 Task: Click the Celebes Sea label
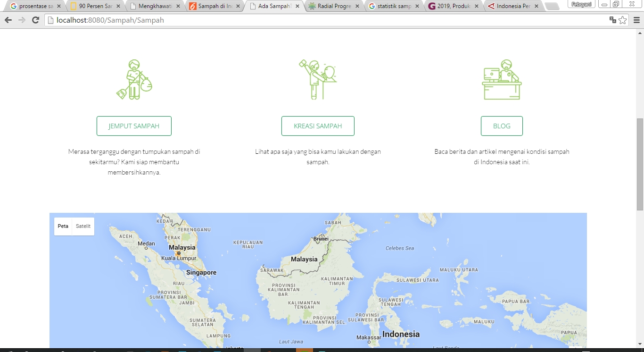(x=400, y=248)
